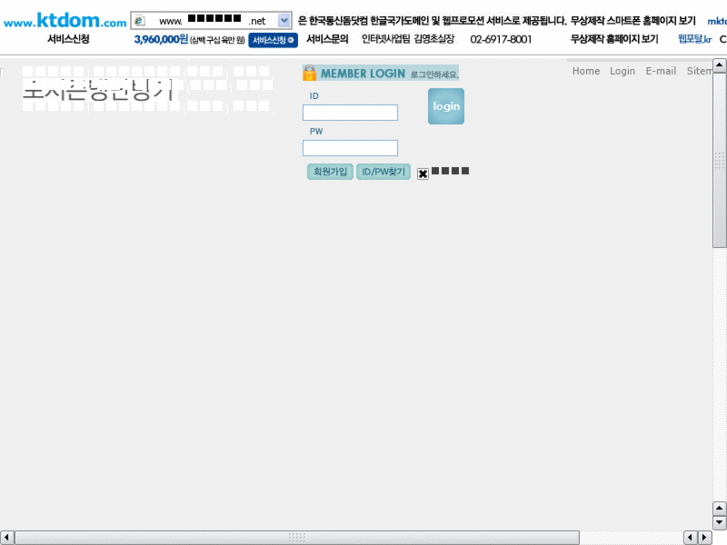Click the ID/PW찾기 button
727x545 pixels.
point(383,172)
